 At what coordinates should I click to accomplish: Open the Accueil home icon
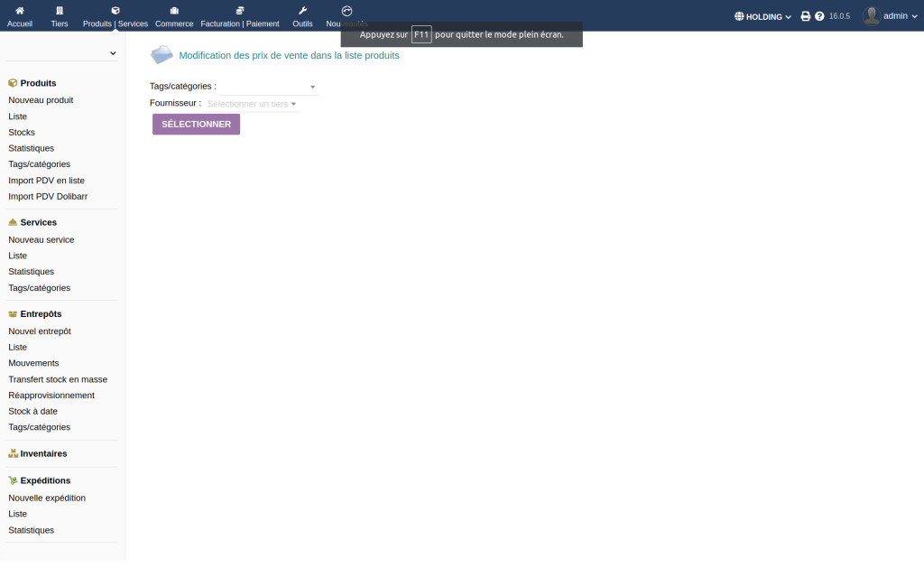pos(20,11)
